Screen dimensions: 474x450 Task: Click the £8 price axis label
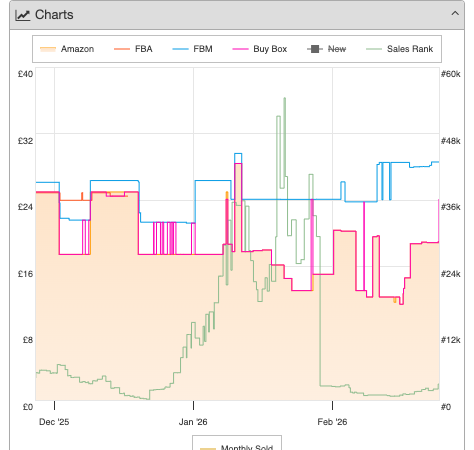(28, 340)
